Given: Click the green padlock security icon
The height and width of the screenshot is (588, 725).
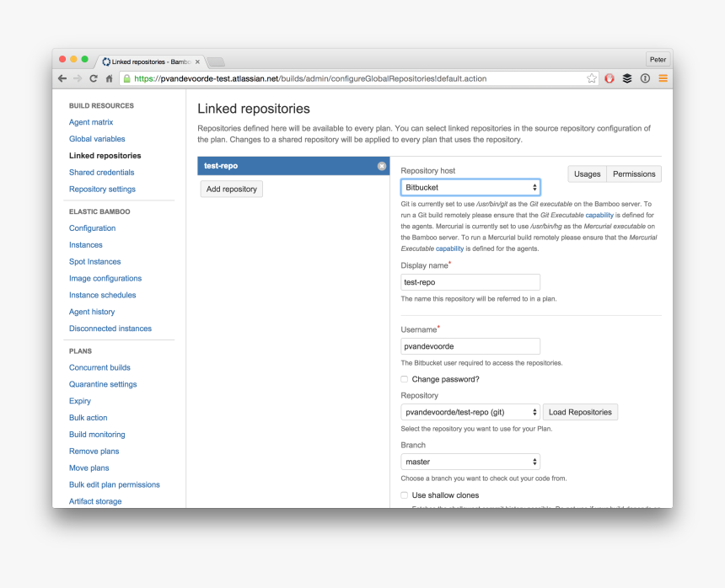Looking at the screenshot, I should (x=127, y=78).
